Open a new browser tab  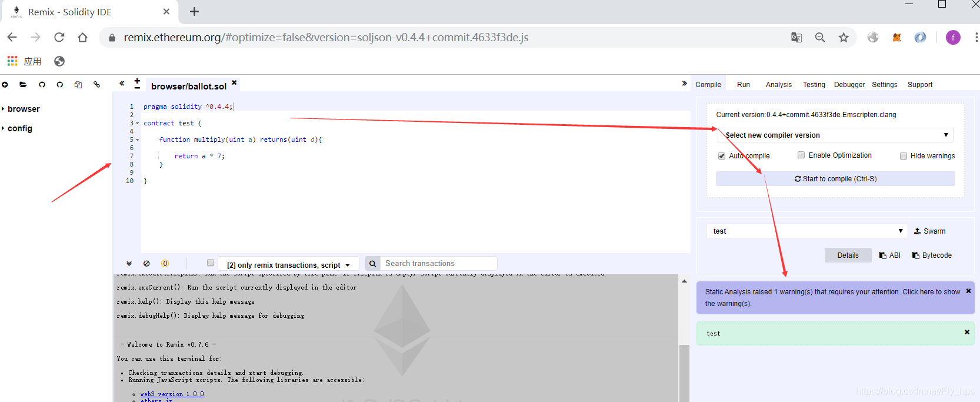pyautogui.click(x=194, y=11)
